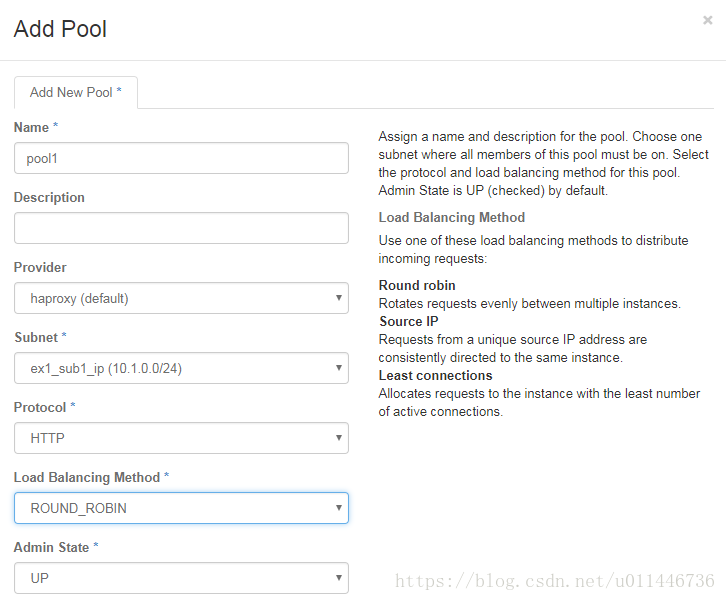Click the Protocol dropdown arrow

(338, 438)
